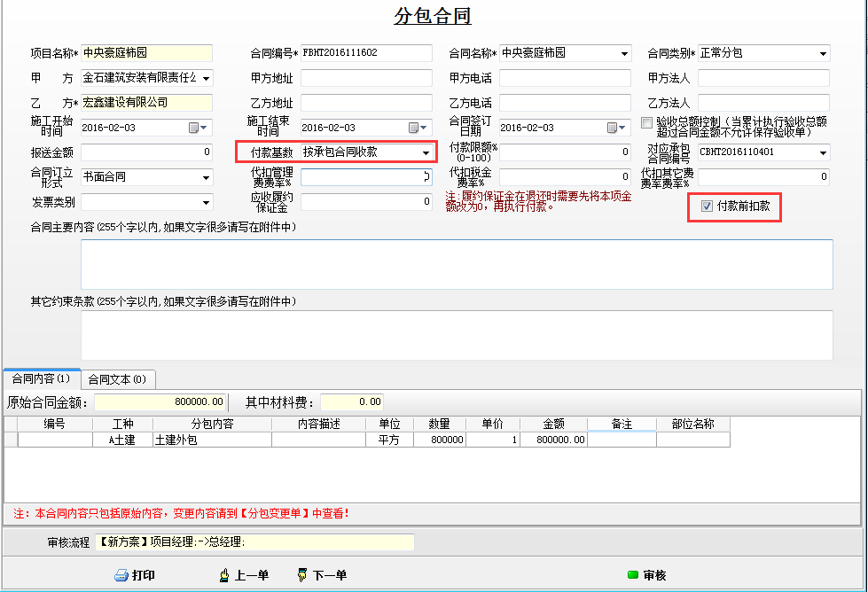Click the 打印 printer icon
Screen dimensions: 868x592
pyautogui.click(x=121, y=575)
